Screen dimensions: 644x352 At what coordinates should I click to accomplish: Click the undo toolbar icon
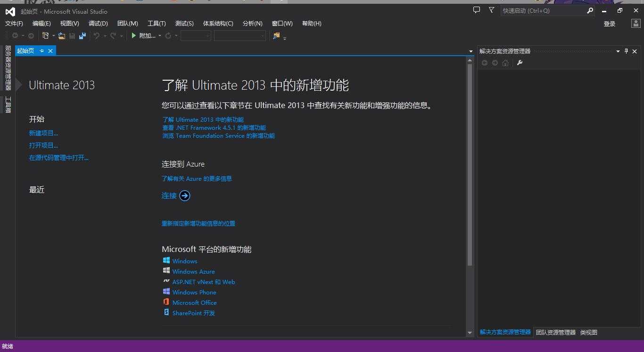(x=97, y=35)
